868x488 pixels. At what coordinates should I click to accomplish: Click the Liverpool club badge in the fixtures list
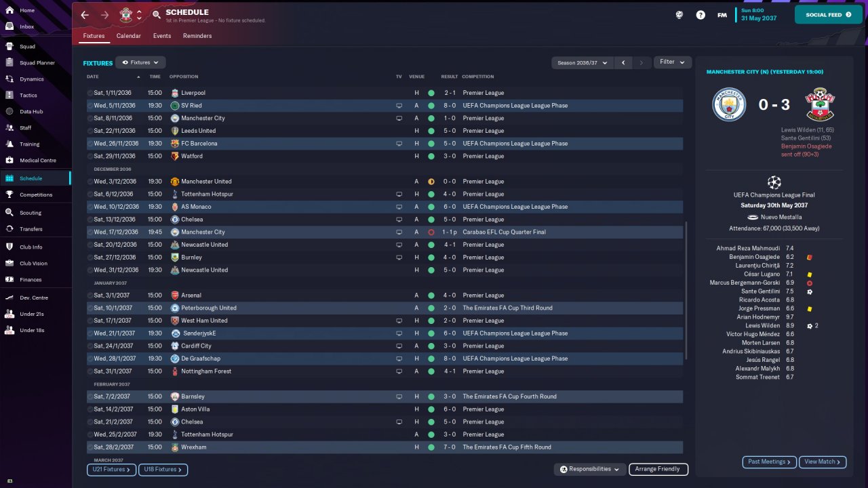pyautogui.click(x=175, y=93)
